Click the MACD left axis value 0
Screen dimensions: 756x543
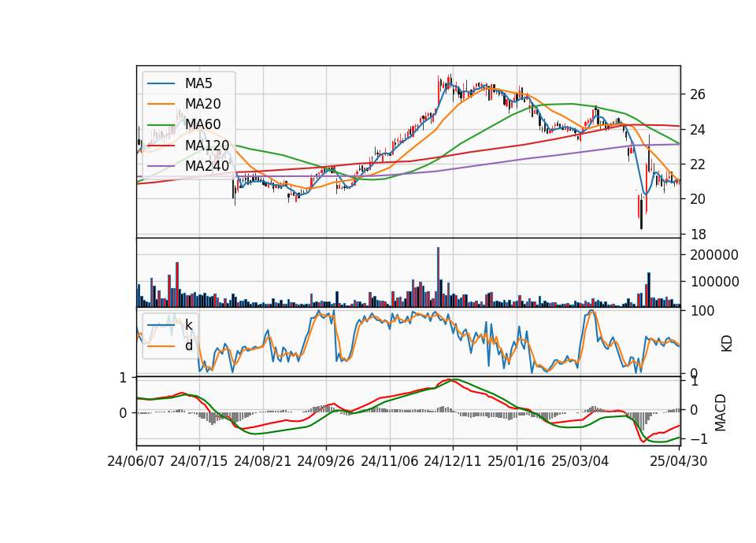123,413
